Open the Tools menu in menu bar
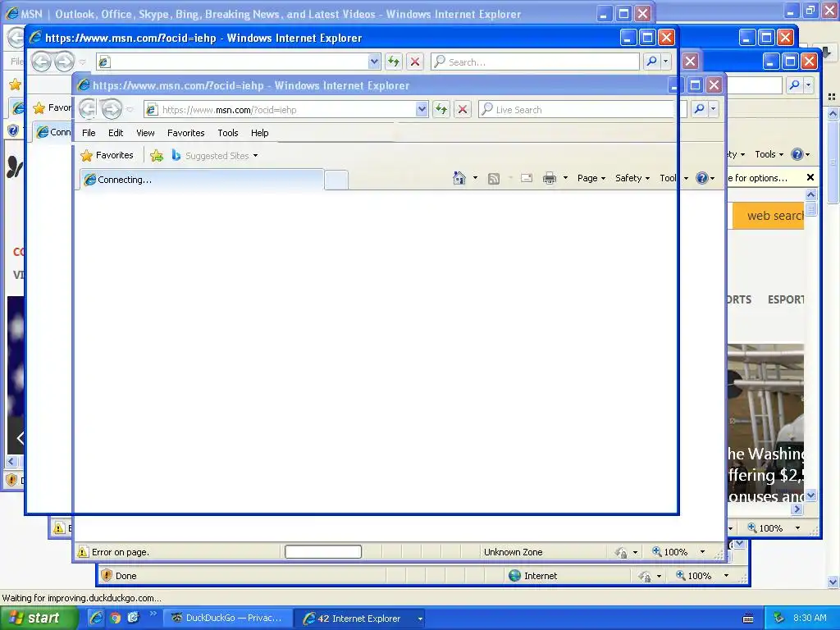Image resolution: width=840 pixels, height=630 pixels. (228, 133)
